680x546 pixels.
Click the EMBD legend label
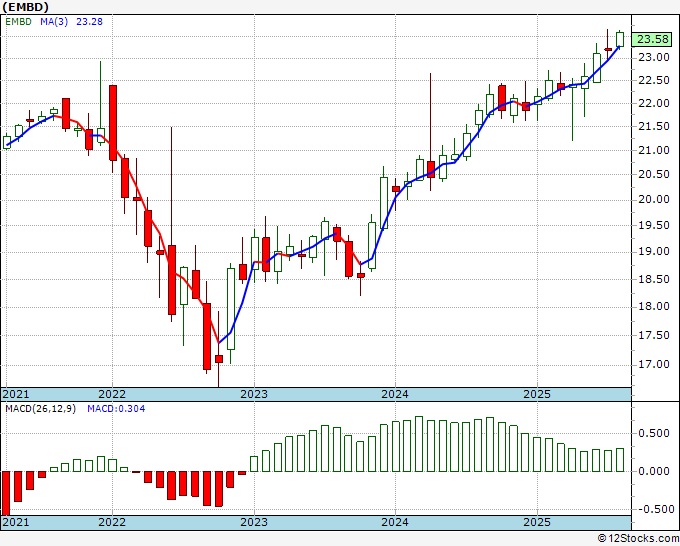pyautogui.click(x=18, y=21)
